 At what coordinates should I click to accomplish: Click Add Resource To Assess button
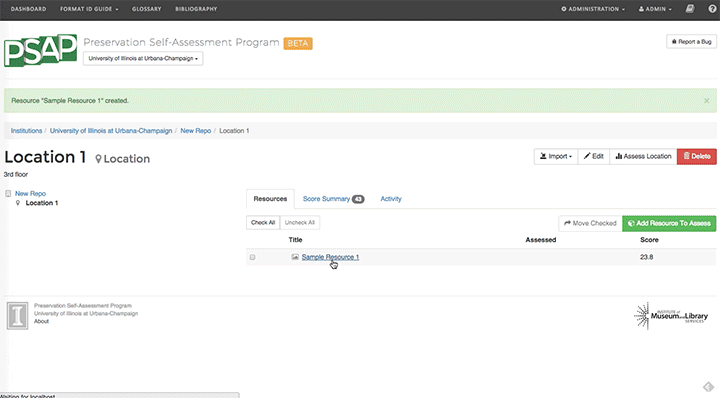[669, 224]
